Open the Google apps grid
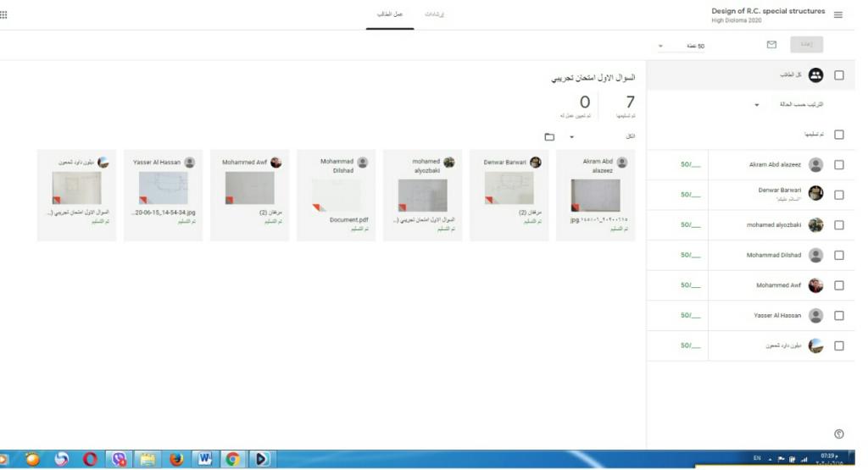Image resolution: width=868 pixels, height=470 pixels. click(3, 14)
